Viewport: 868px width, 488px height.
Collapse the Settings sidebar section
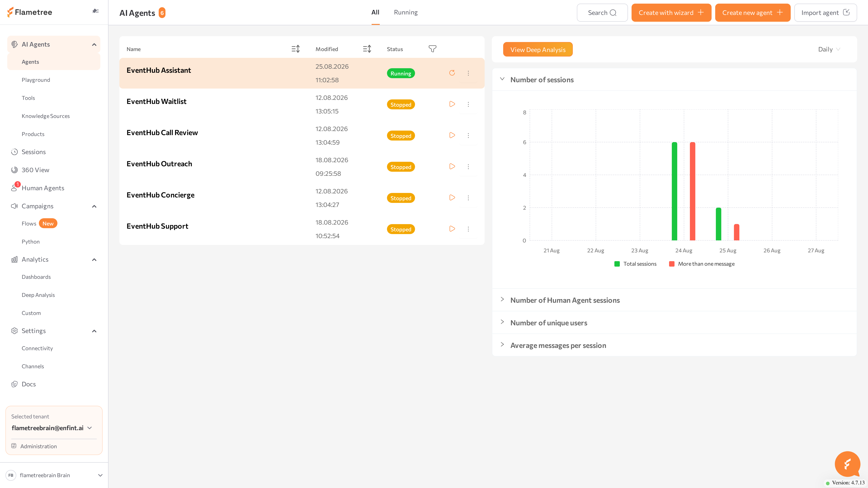click(x=94, y=331)
